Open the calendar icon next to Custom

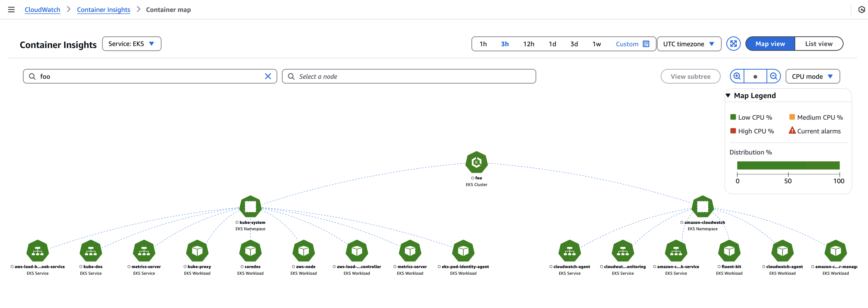tap(646, 44)
